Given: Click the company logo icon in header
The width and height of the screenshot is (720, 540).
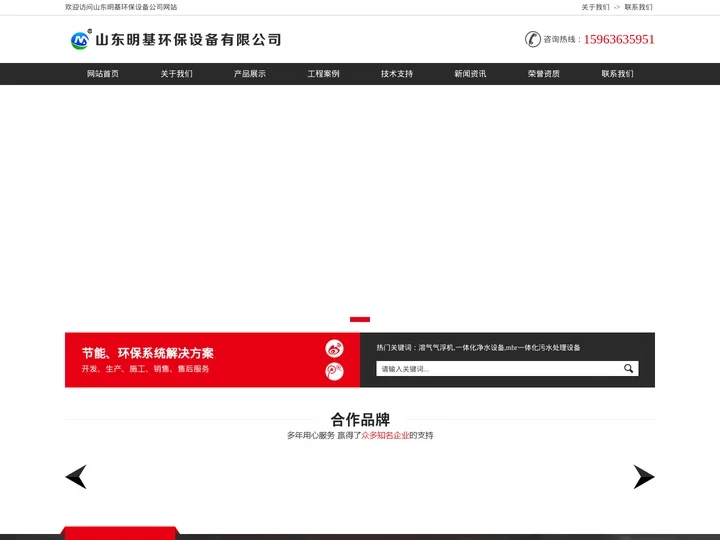Looking at the screenshot, I should pos(80,40).
